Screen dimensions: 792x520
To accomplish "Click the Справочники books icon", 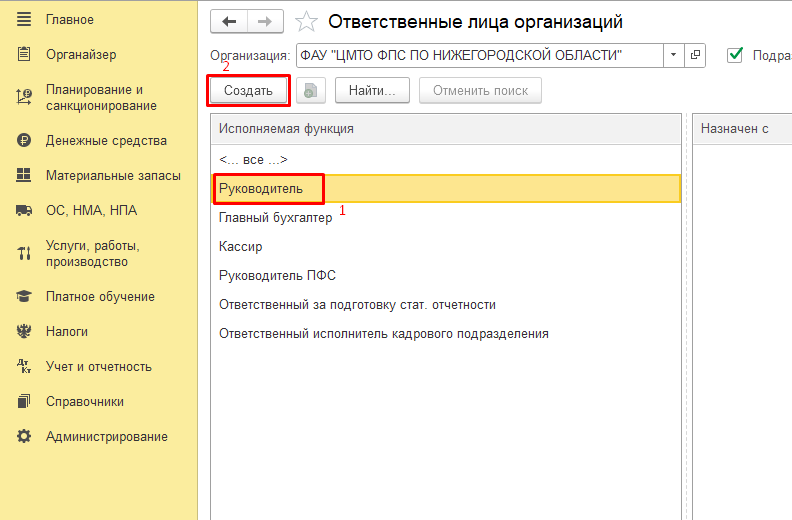I will pyautogui.click(x=24, y=401).
